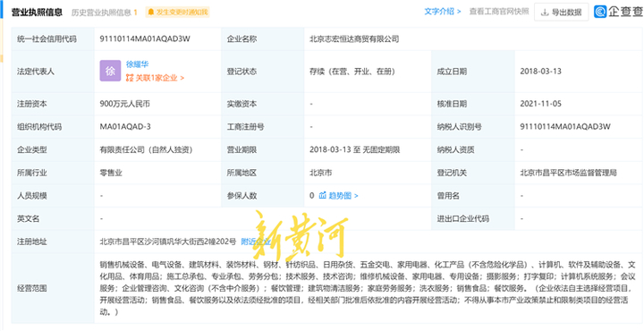Select the 营业执照信息 heading tab

click(x=37, y=13)
